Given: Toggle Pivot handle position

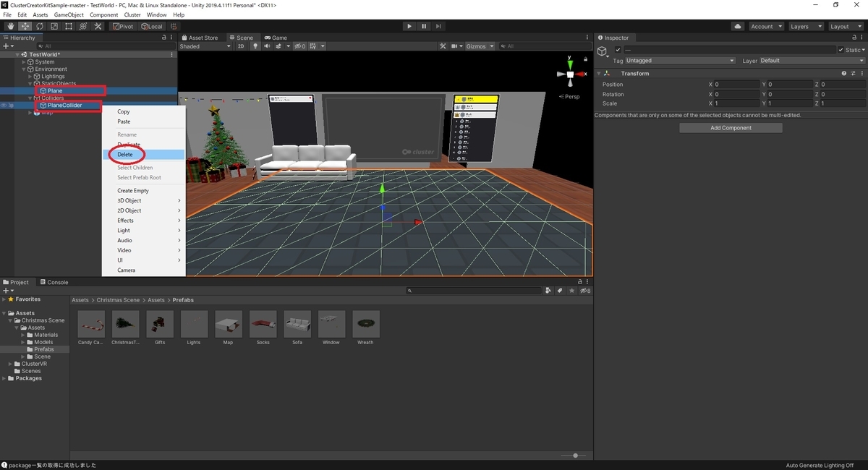Looking at the screenshot, I should tap(122, 26).
